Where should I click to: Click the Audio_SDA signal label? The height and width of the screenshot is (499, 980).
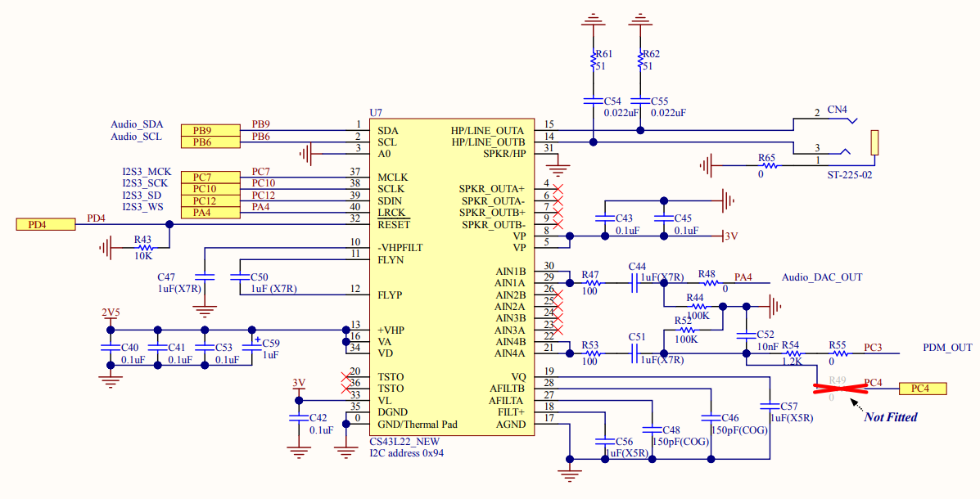click(137, 124)
